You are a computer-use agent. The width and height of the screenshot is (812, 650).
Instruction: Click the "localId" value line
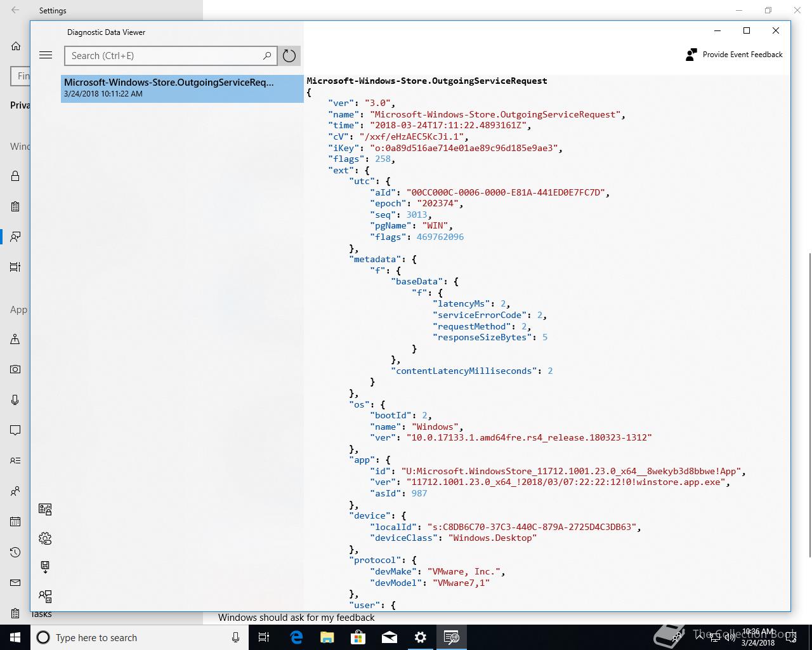click(x=506, y=527)
